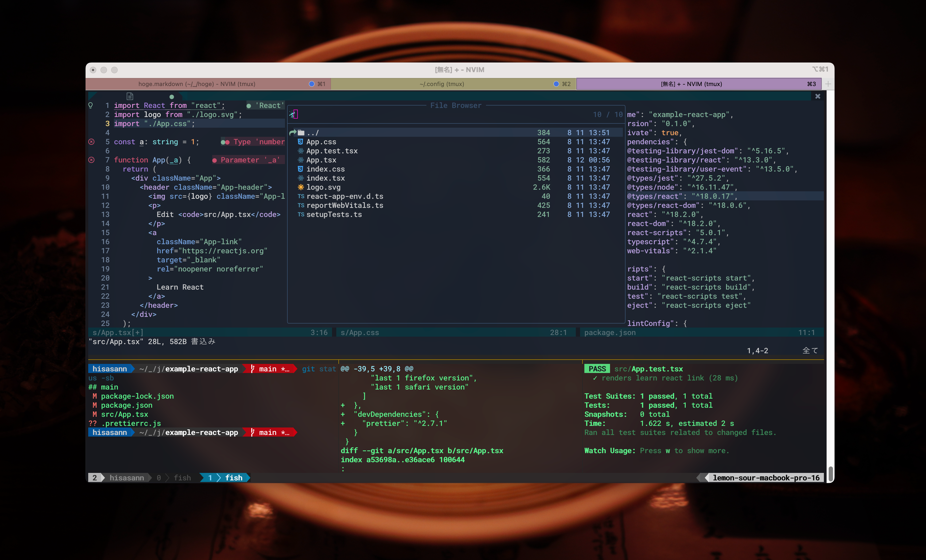Viewport: 926px width, 560px height.
Task: Open a new terminal tab with plus button
Action: pyautogui.click(x=828, y=84)
